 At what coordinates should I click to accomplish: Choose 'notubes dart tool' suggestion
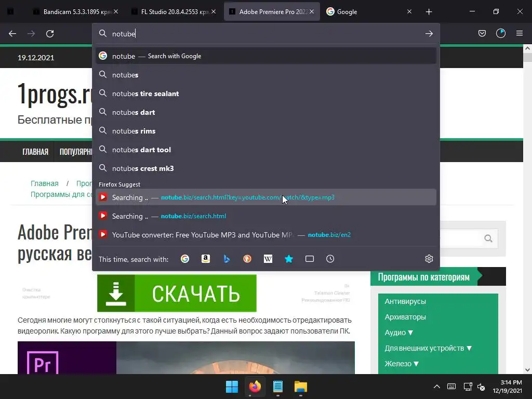[x=266, y=149]
